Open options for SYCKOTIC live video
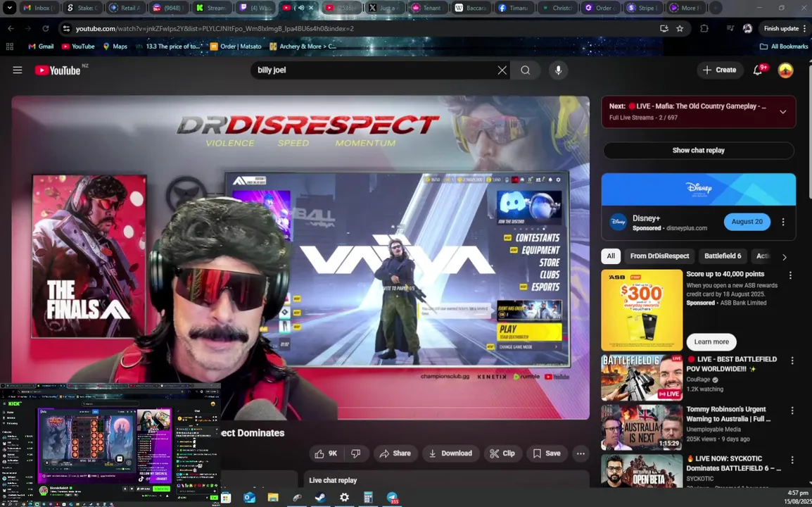 (792, 460)
